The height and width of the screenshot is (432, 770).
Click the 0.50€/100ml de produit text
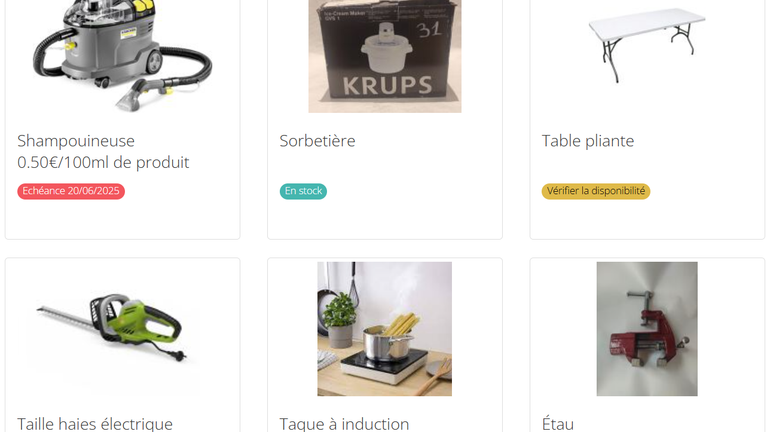point(103,162)
